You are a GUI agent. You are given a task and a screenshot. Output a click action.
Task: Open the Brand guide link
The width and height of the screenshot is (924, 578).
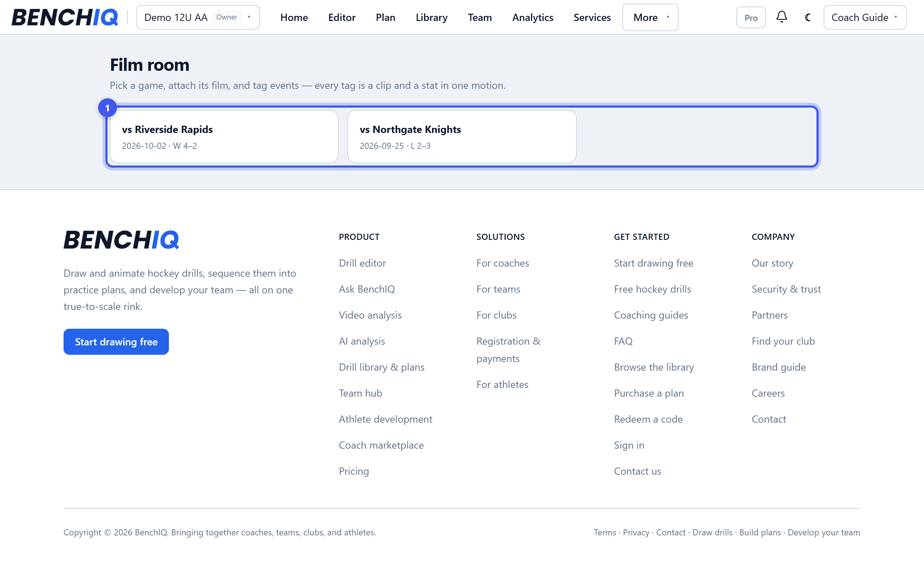pyautogui.click(x=779, y=367)
